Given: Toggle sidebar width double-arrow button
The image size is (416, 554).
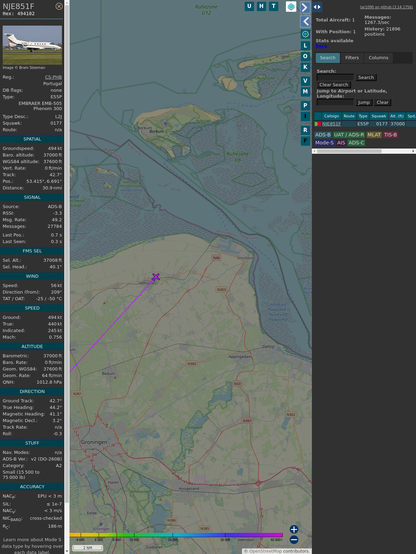Looking at the screenshot, I should [x=317, y=7].
